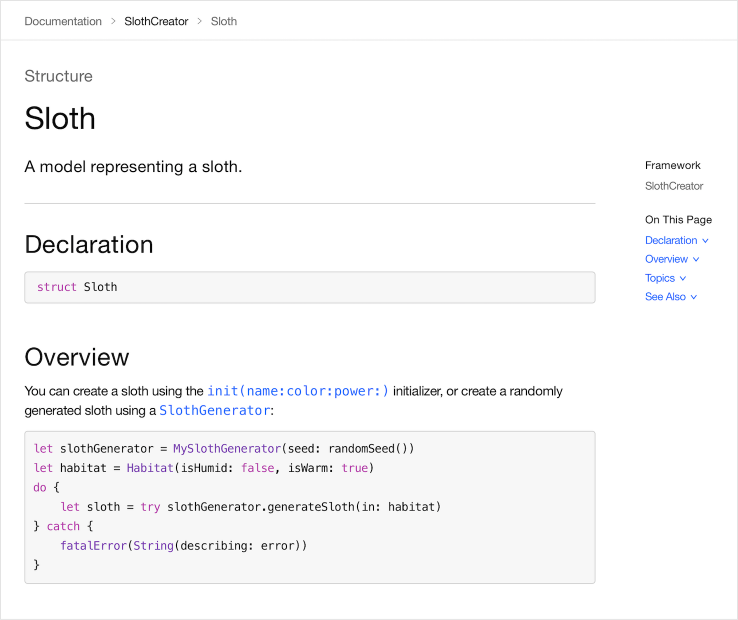Click the Overview section heading
Screen dimensions: 738x620
[77, 357]
